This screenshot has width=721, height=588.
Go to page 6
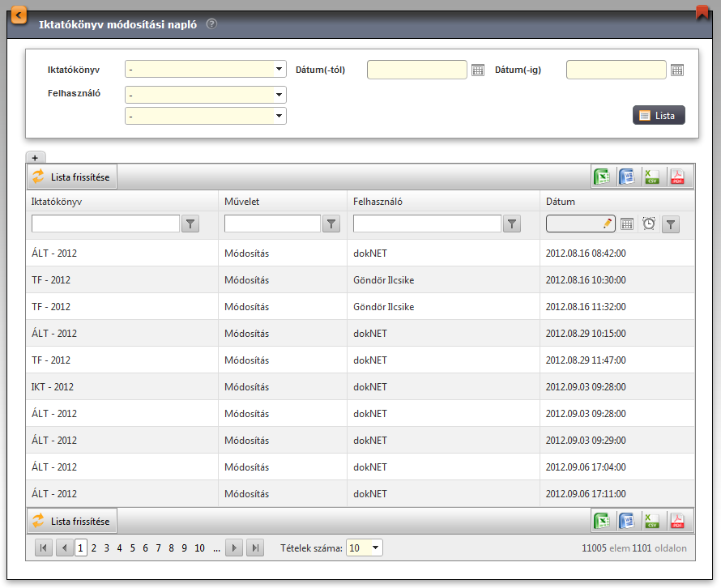click(x=145, y=548)
